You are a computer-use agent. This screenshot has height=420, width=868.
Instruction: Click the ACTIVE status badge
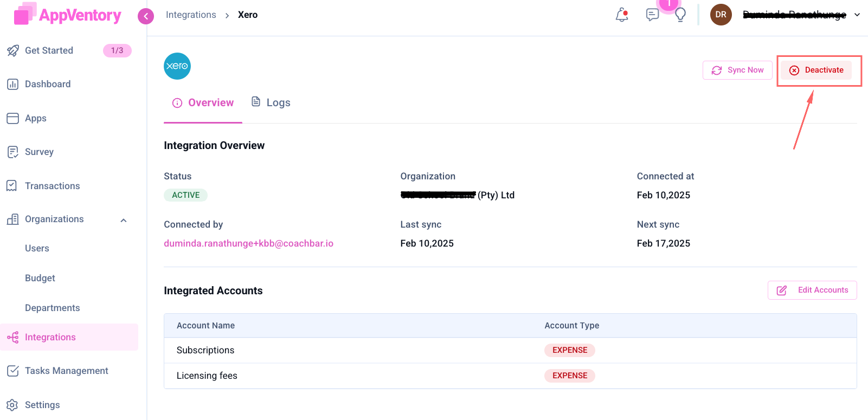(186, 195)
